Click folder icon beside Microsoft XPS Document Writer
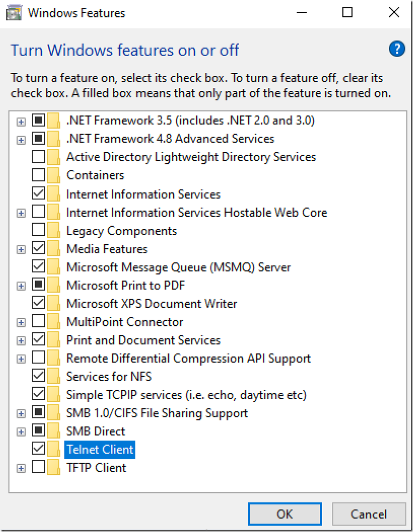 [x=54, y=304]
